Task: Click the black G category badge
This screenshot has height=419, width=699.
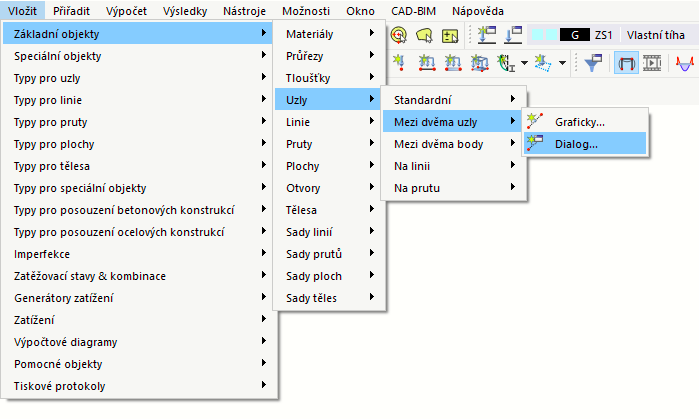Action: click(575, 35)
